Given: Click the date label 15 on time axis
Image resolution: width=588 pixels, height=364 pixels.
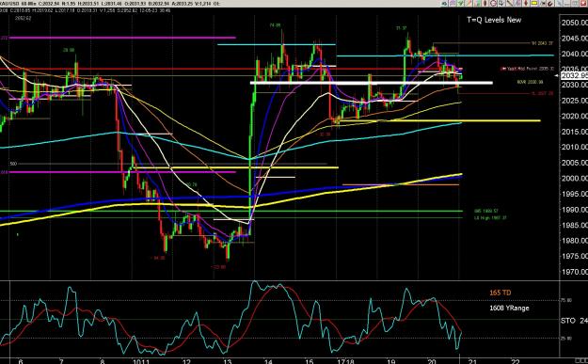Looking at the screenshot, I should click(309, 361).
